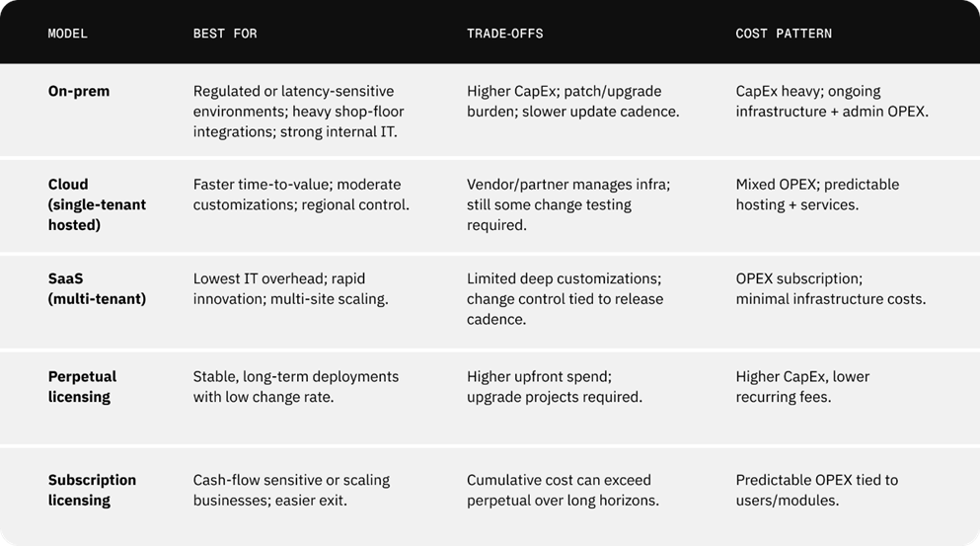Click the 'Vendor/partner manages infra' cell
Screen dimensions: 980x546
(568, 204)
